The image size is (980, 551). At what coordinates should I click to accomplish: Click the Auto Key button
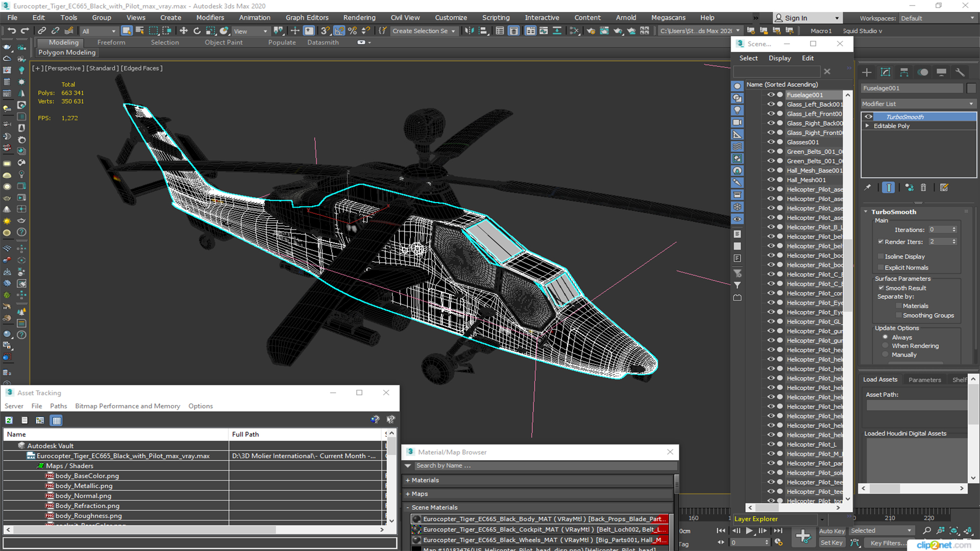tap(831, 531)
